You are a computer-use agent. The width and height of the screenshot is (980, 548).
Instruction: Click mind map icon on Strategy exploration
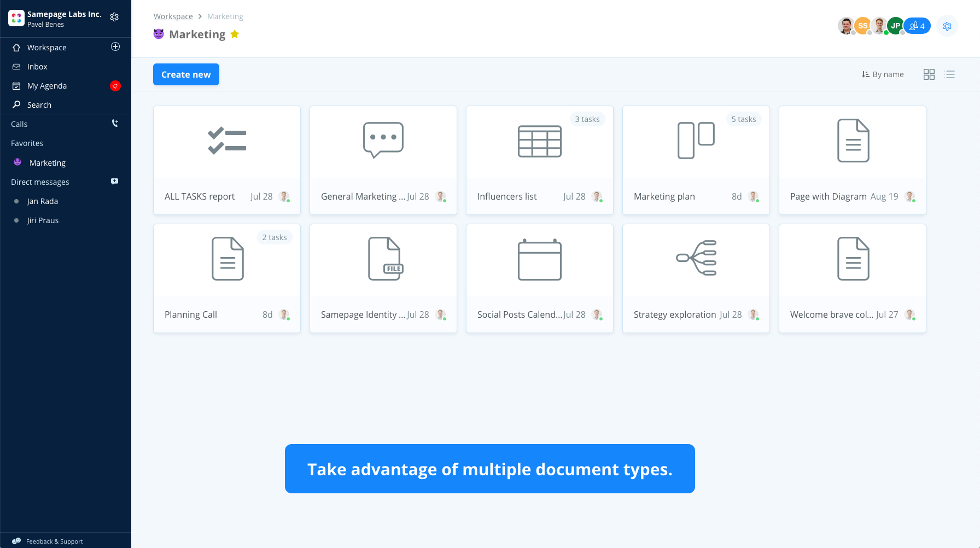[696, 258]
